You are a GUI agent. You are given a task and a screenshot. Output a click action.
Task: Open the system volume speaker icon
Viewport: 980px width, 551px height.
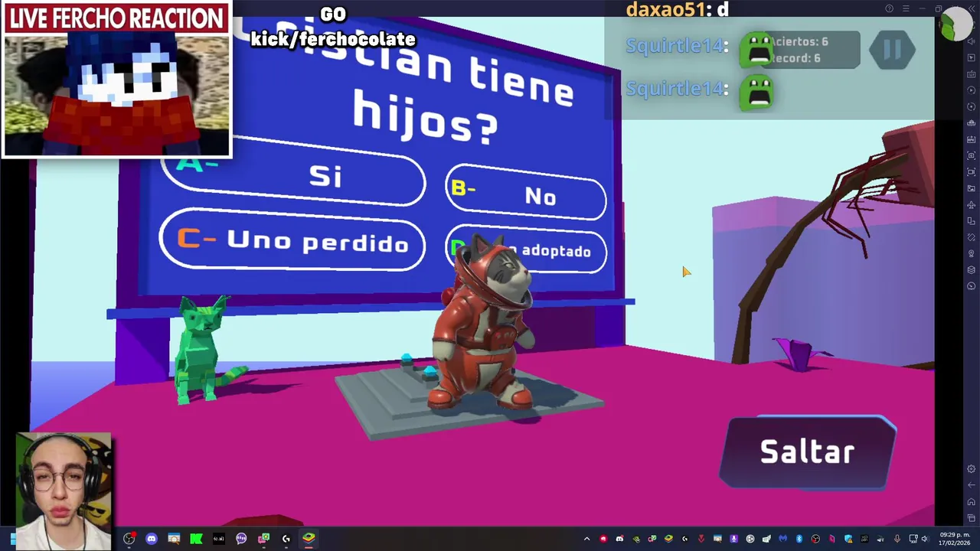click(924, 539)
